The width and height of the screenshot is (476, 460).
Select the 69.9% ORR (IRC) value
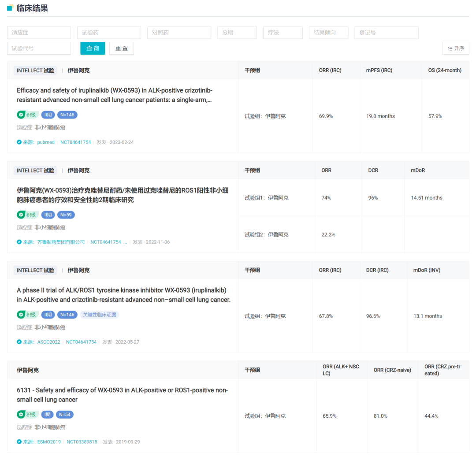click(x=326, y=116)
